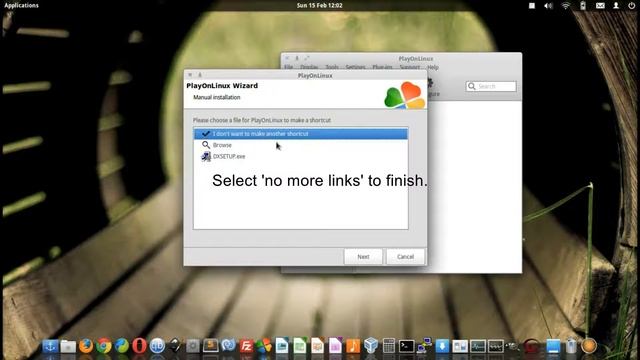
Task: Open the Settings menu in the PlayOnLinux main window
Action: click(356, 67)
